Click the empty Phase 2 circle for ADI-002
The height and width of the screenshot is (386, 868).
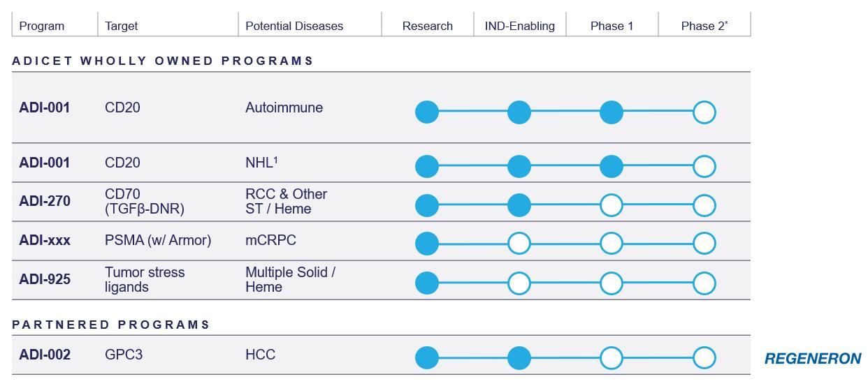[x=704, y=358]
